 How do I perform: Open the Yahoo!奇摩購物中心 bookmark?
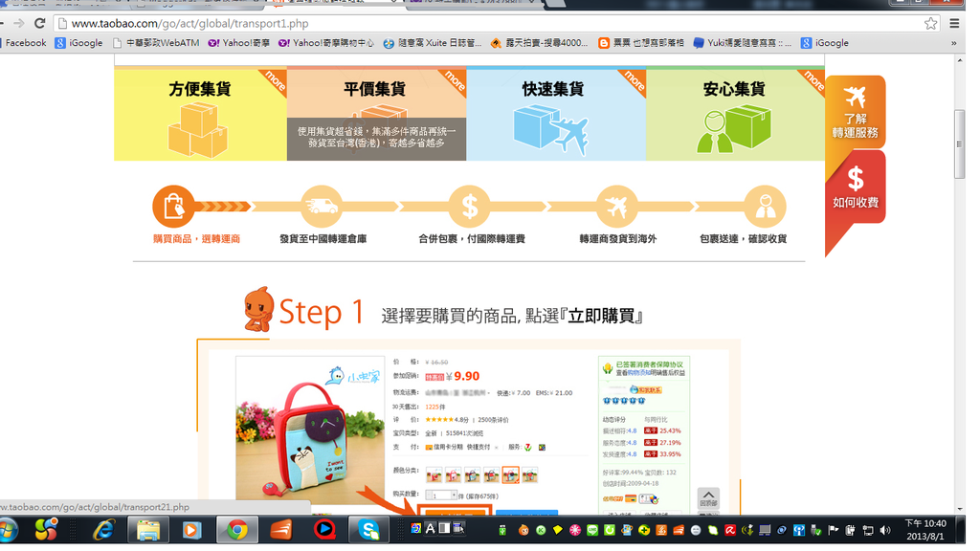click(x=326, y=43)
